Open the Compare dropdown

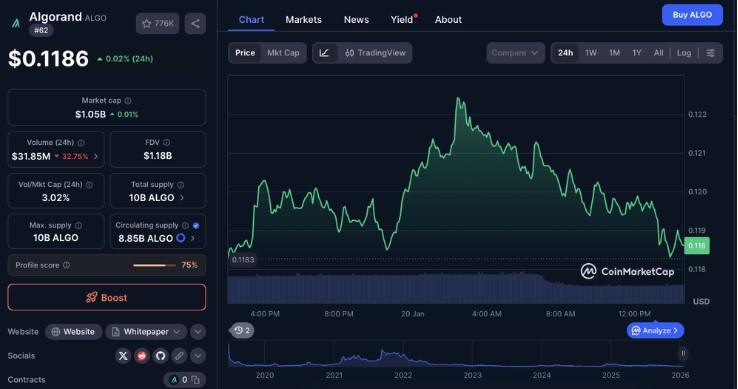pyautogui.click(x=515, y=53)
